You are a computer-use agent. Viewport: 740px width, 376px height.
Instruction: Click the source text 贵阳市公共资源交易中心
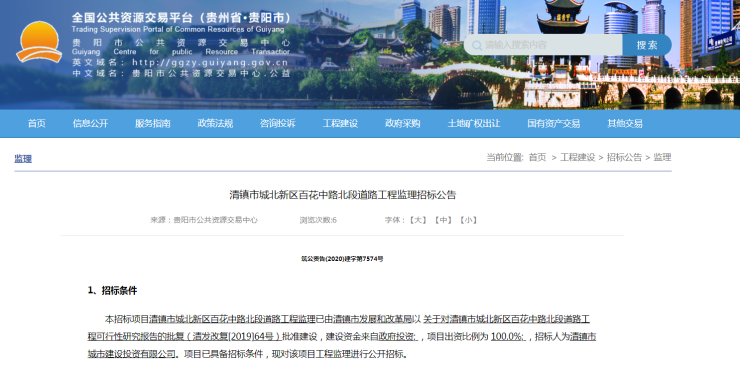tap(216, 220)
